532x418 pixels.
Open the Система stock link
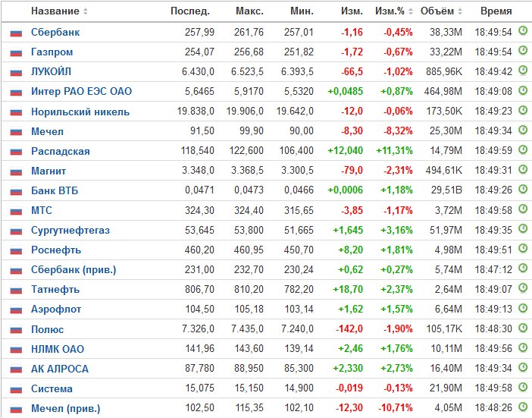pos(52,388)
